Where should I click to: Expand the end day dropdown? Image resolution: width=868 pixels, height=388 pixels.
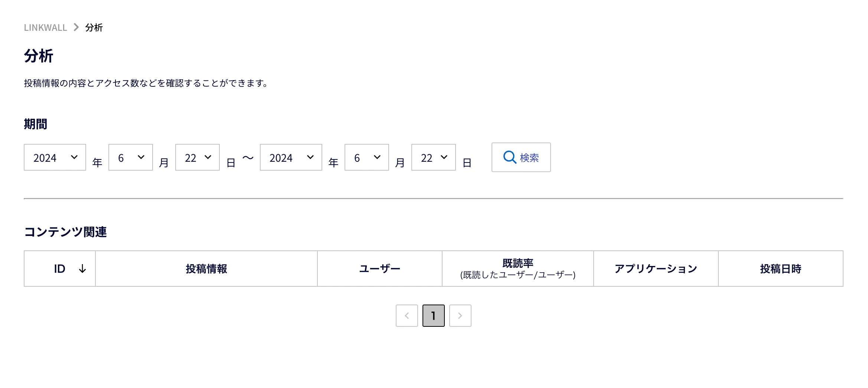(434, 157)
